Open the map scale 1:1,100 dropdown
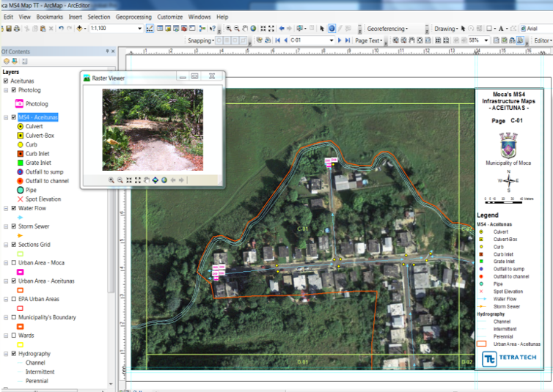 coord(140,29)
